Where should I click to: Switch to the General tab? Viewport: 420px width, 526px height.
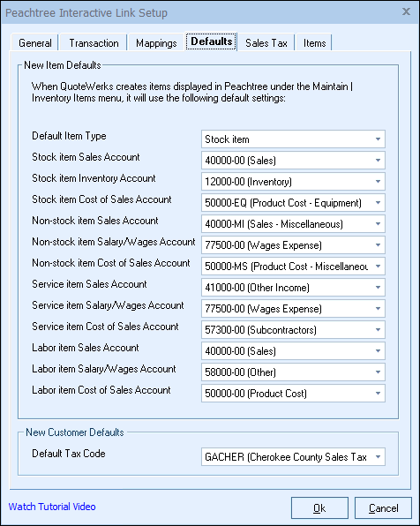pyautogui.click(x=35, y=43)
